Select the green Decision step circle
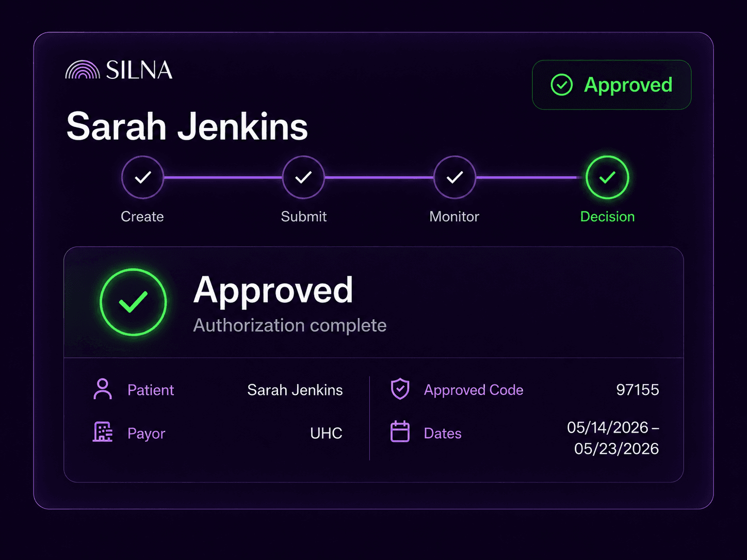The image size is (747, 560). [x=607, y=177]
